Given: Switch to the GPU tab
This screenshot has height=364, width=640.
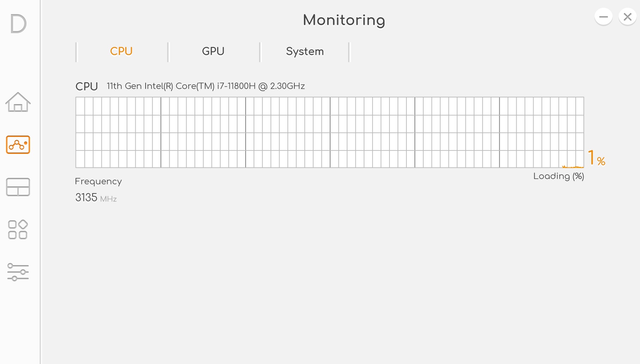Looking at the screenshot, I should [x=213, y=52].
